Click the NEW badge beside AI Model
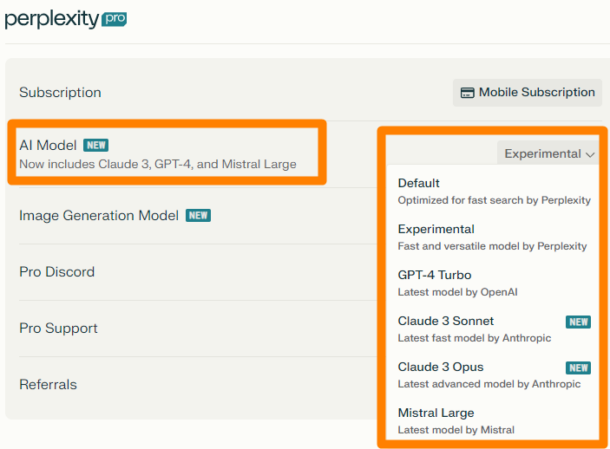Screen dimensions: 610x449 [96, 145]
